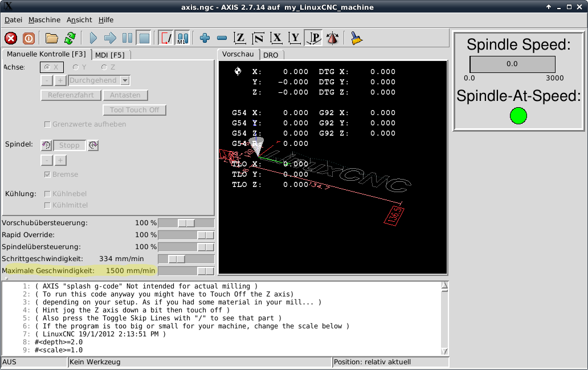Adjust the Vorschubübersteuerung slider
This screenshot has width=588, height=370.
click(x=186, y=223)
